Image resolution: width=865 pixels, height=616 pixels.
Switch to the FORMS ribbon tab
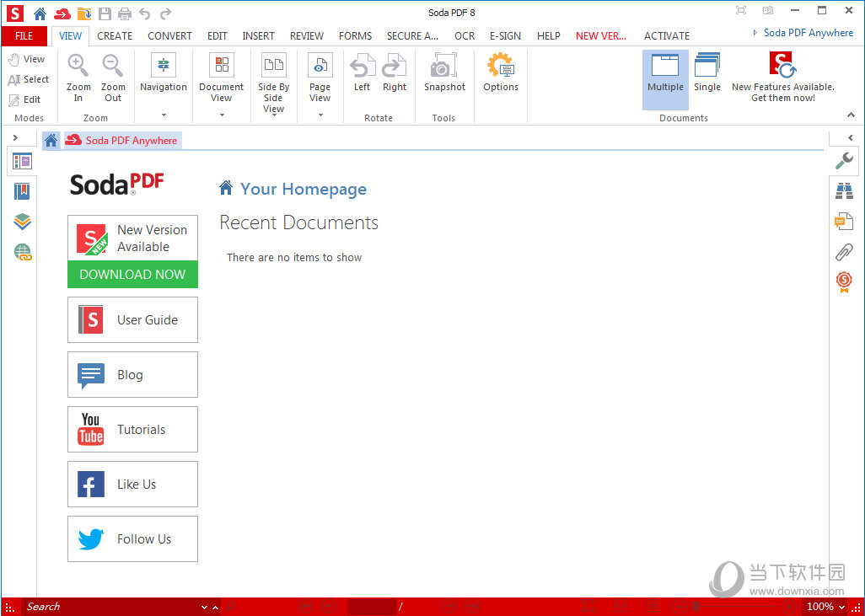click(355, 36)
